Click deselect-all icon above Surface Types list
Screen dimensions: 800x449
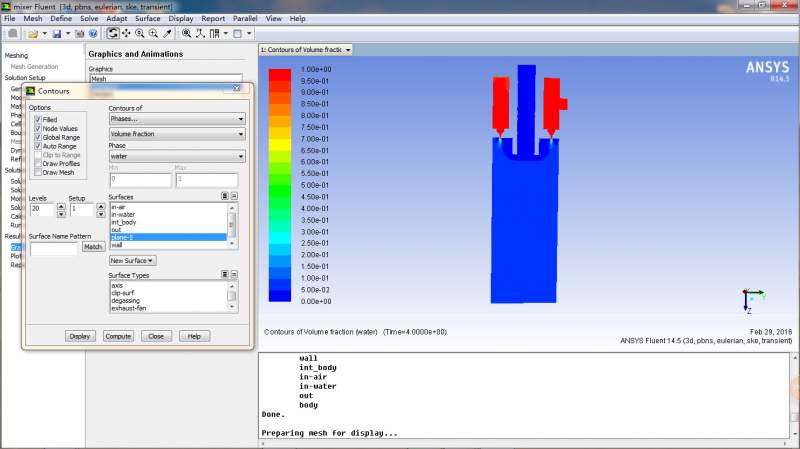(x=234, y=275)
